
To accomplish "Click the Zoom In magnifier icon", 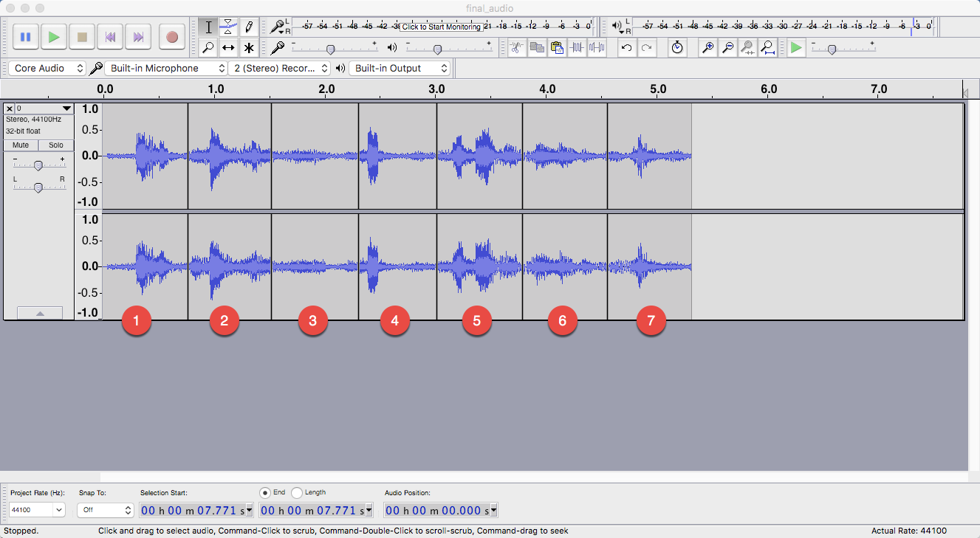I will pyautogui.click(x=707, y=48).
